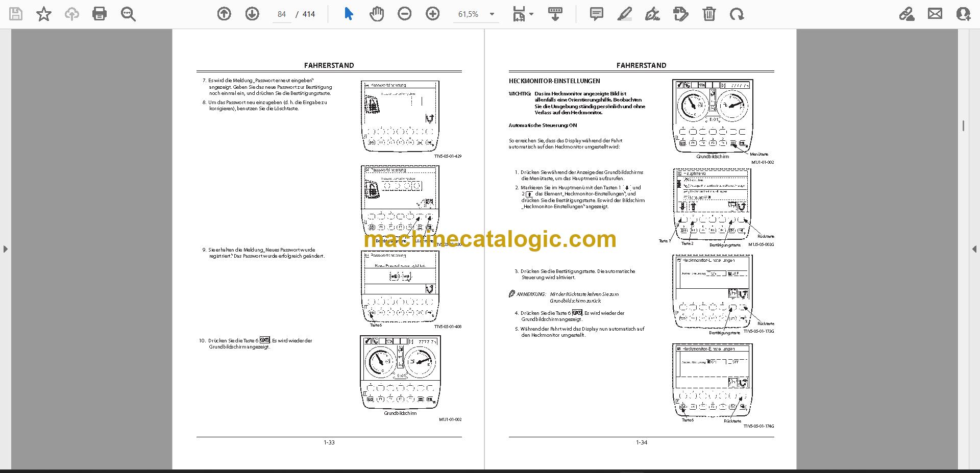The height and width of the screenshot is (473, 980).
Task: Add a bookmark with the star icon
Action: pyautogui.click(x=44, y=14)
